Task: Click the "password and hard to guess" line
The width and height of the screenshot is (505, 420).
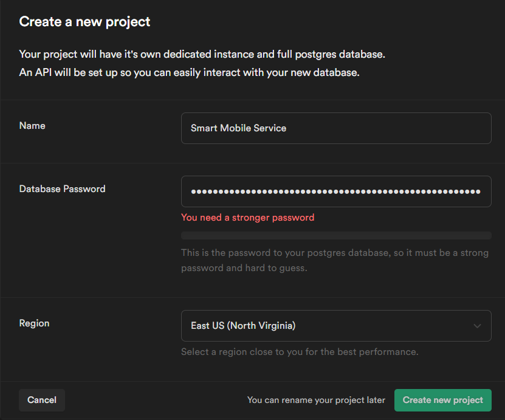Action: pyautogui.click(x=244, y=268)
